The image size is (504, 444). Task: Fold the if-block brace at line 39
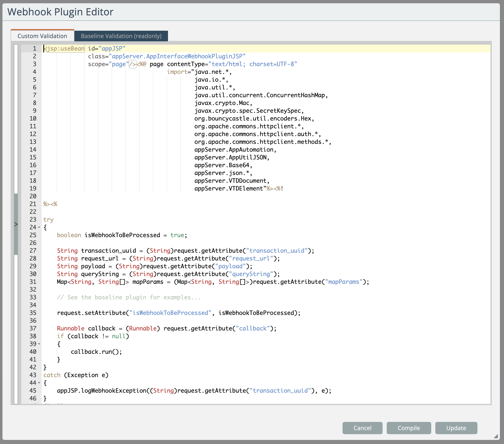(39, 344)
